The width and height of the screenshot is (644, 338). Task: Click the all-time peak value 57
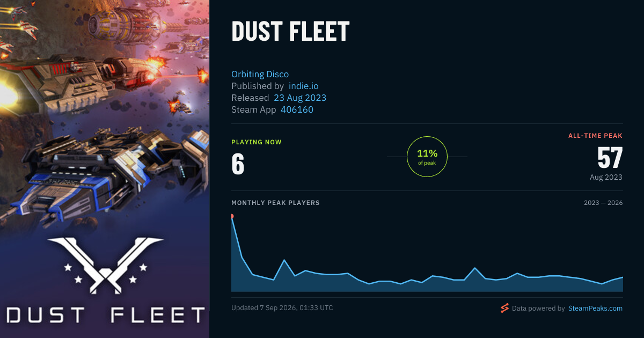click(x=610, y=158)
